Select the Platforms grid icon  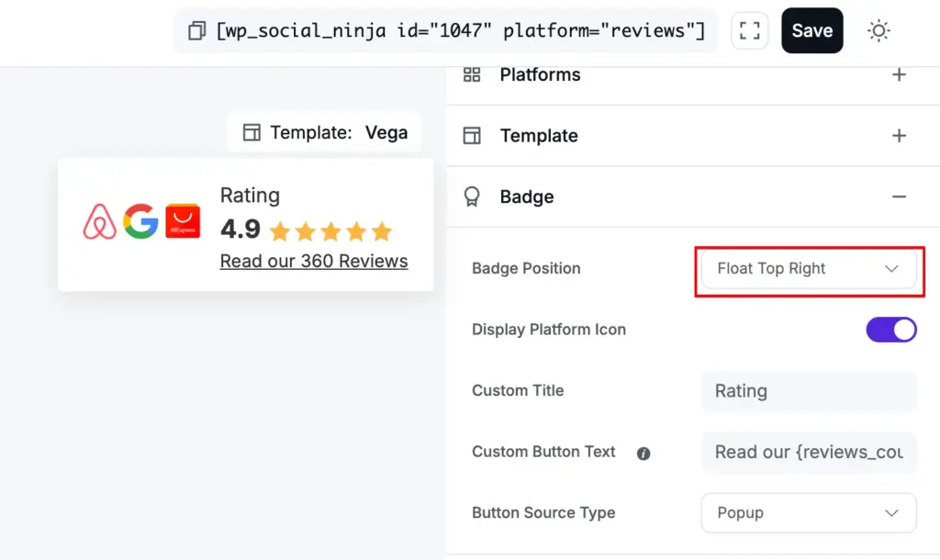[472, 74]
